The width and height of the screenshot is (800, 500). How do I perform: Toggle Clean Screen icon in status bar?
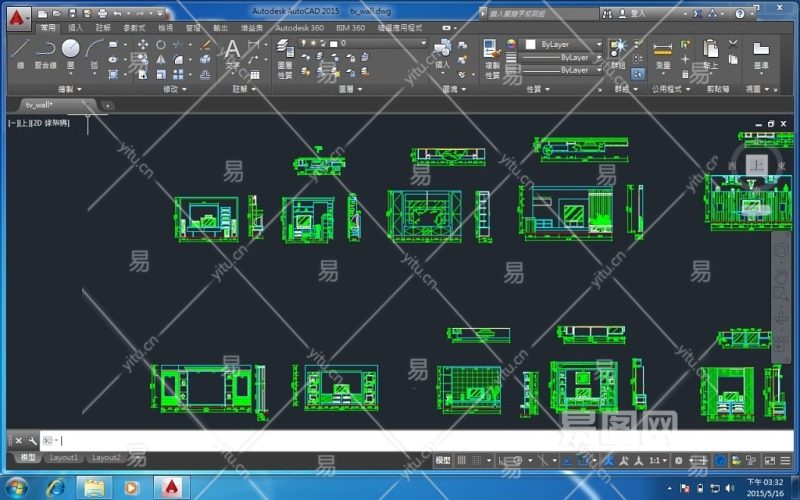(769, 461)
